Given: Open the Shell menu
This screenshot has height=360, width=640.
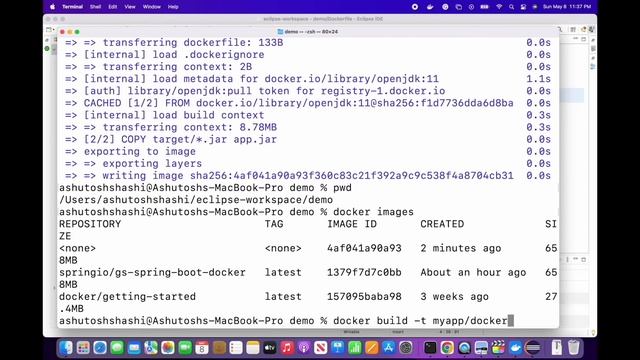Looking at the screenshot, I should 96,7.
